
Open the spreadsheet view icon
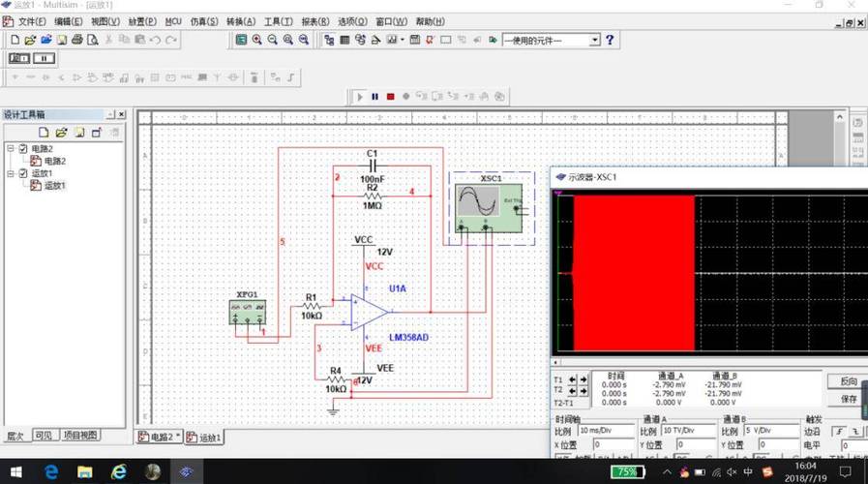[344, 40]
